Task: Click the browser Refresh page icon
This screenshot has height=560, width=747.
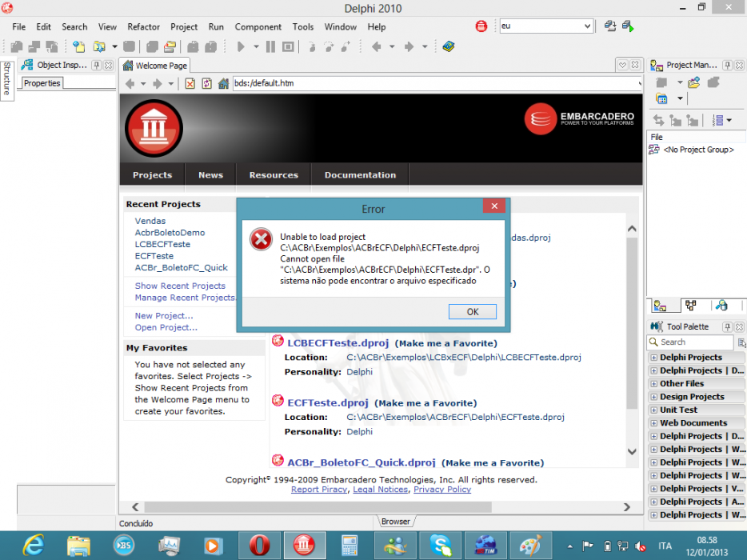Action: [206, 84]
